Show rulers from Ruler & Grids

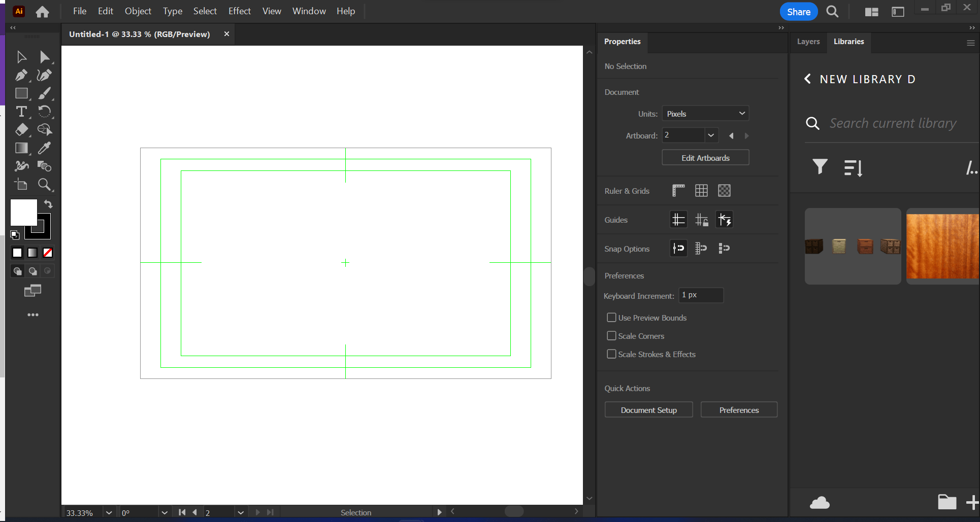click(x=678, y=190)
